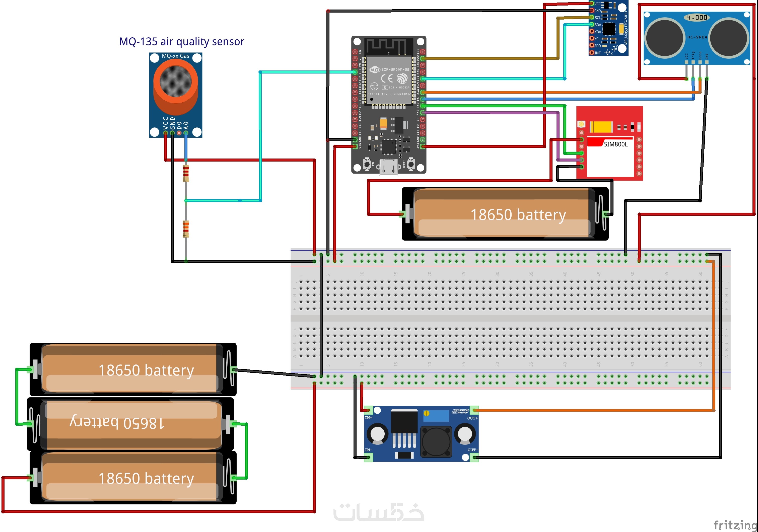
Task: Click the VCC pin of the MQ gas sensor
Action: point(165,133)
